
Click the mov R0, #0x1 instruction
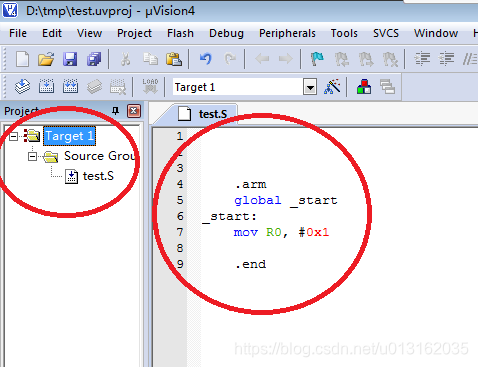point(281,232)
